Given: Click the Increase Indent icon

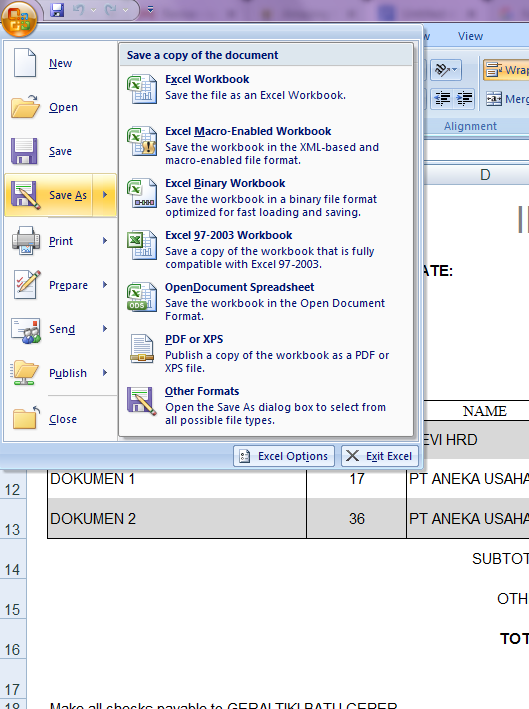Looking at the screenshot, I should tap(464, 99).
